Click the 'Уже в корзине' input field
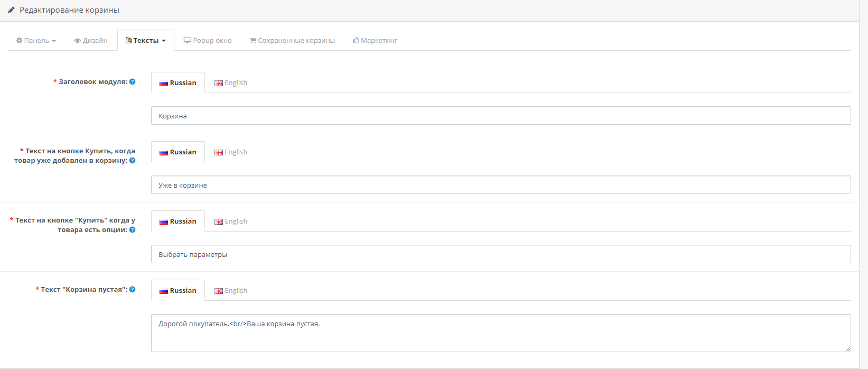 click(x=500, y=185)
